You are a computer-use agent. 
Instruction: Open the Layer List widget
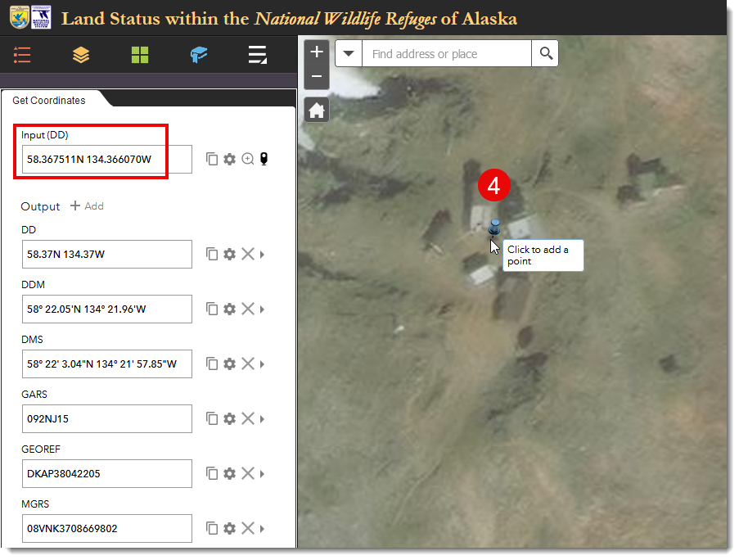pos(81,55)
